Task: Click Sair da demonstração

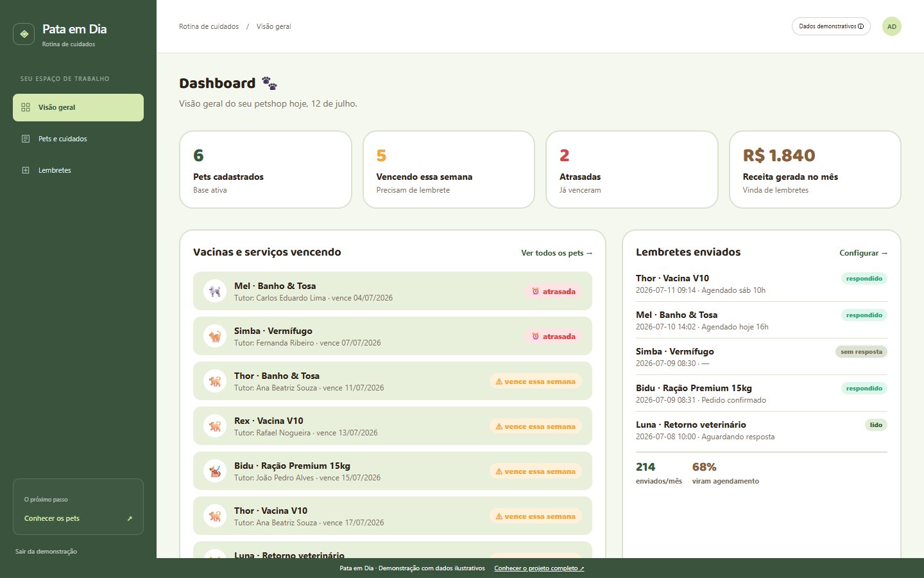Action: (x=46, y=551)
